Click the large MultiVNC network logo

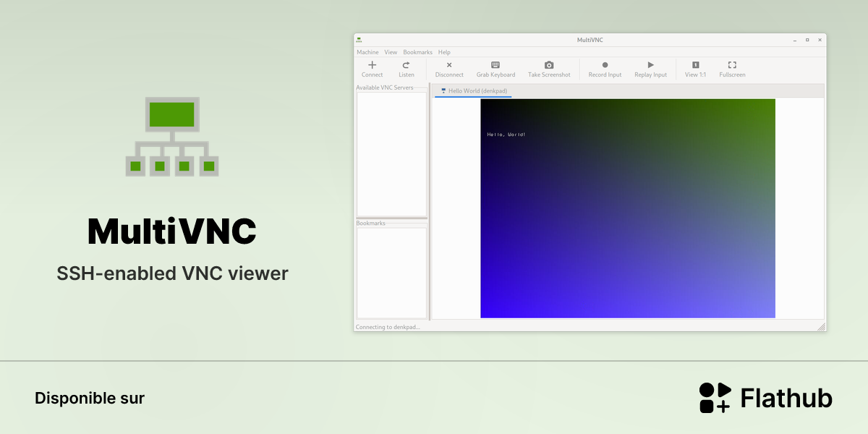coord(171,137)
